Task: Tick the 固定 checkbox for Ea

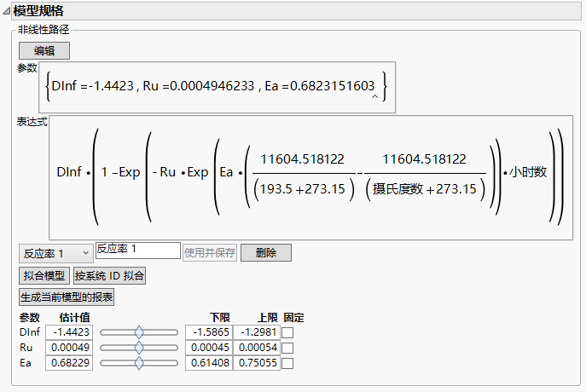Action: point(287,363)
